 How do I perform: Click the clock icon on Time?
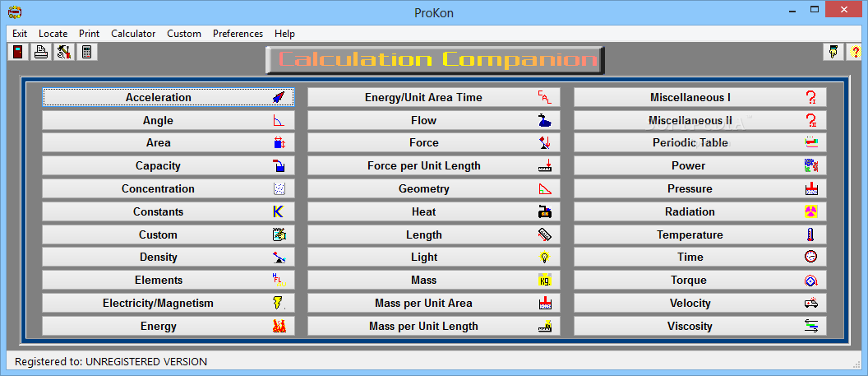(811, 257)
